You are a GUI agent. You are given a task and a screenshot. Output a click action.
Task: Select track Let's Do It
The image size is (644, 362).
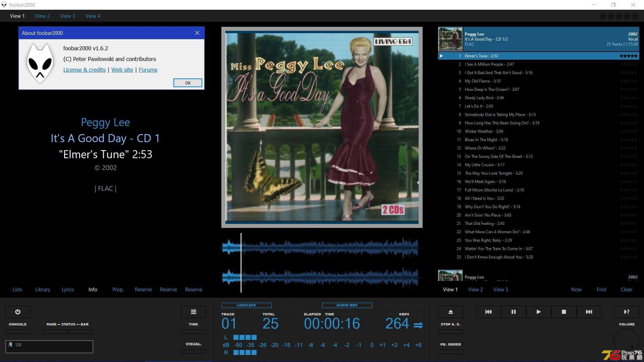tap(539, 106)
